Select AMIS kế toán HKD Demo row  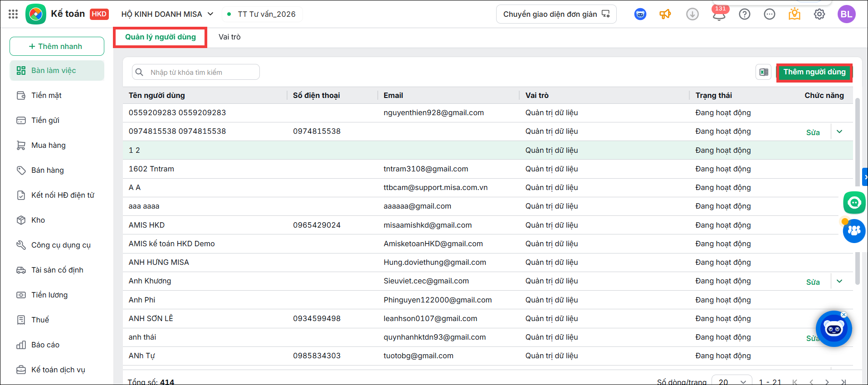coord(488,244)
